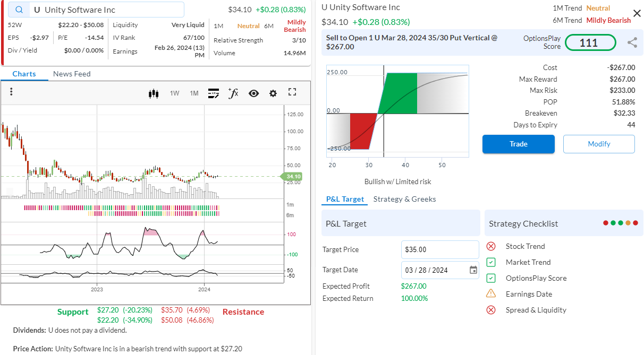The width and height of the screenshot is (644, 355).
Task: Click the Expected Profit $267.00 value
Action: click(x=414, y=286)
